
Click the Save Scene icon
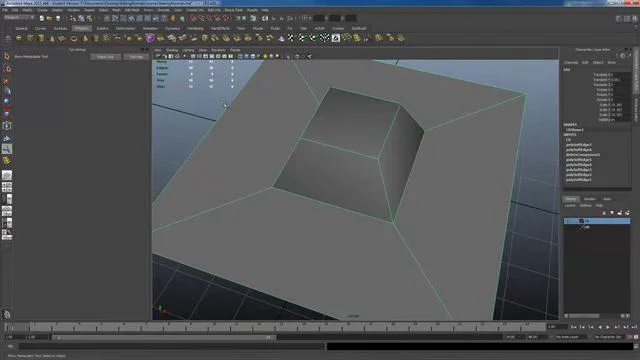[58, 18]
